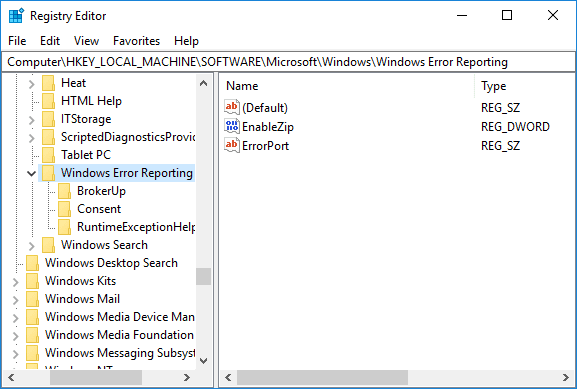Open the Help menu
The width and height of the screenshot is (577, 389).
[186, 41]
